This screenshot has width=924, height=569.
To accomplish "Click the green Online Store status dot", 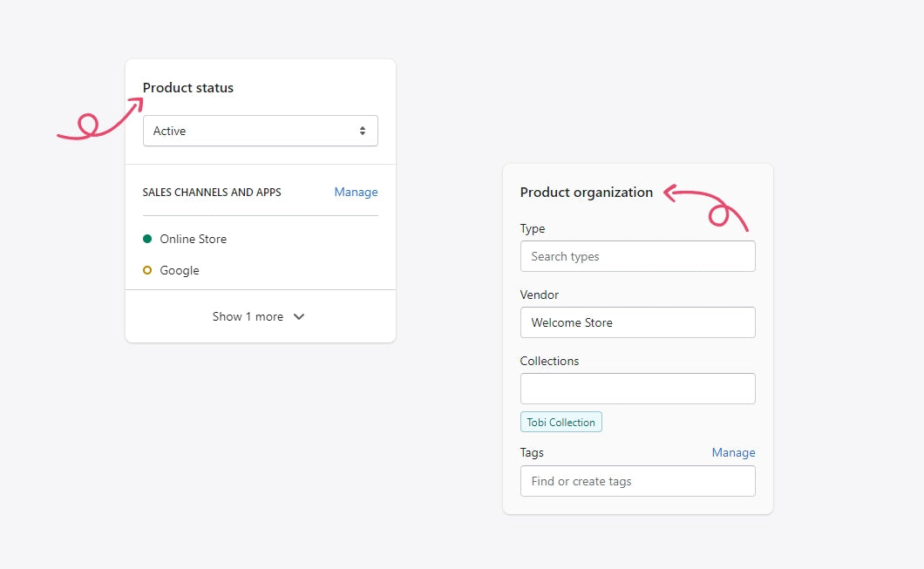I will pyautogui.click(x=147, y=239).
